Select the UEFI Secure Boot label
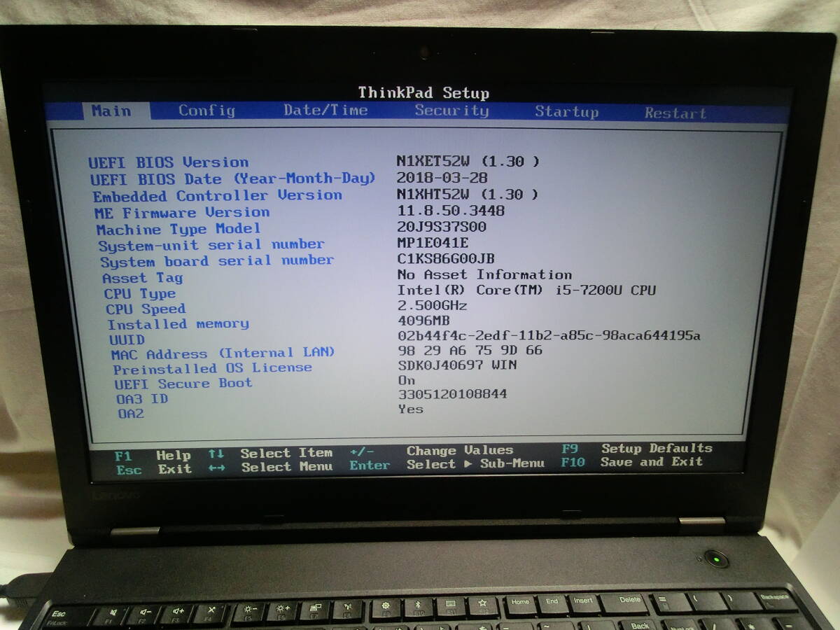Image resolution: width=840 pixels, height=630 pixels. tap(183, 384)
